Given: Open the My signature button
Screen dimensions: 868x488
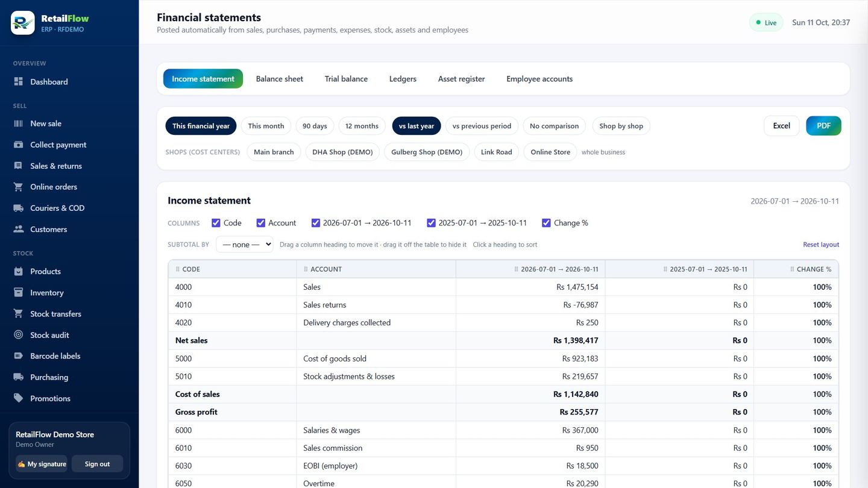Looking at the screenshot, I should tap(42, 464).
